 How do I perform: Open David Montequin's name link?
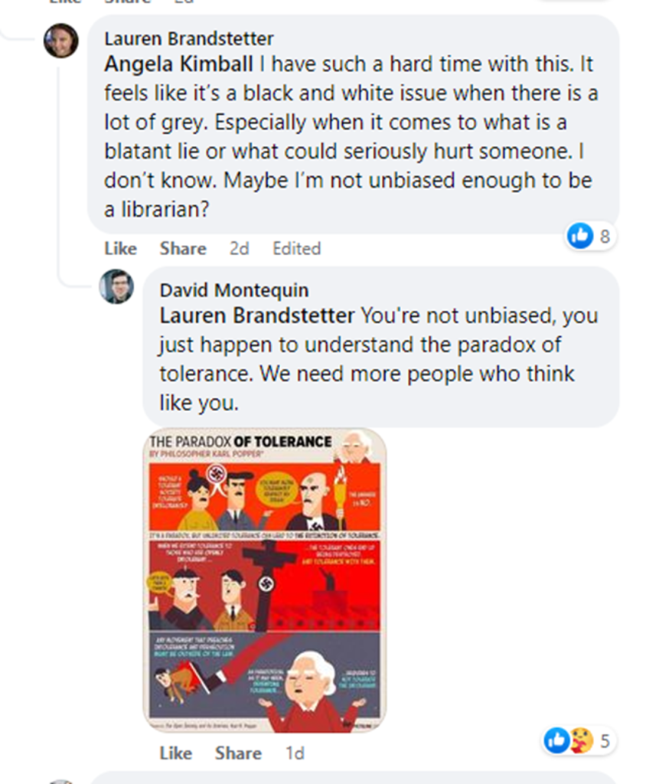coord(234,290)
